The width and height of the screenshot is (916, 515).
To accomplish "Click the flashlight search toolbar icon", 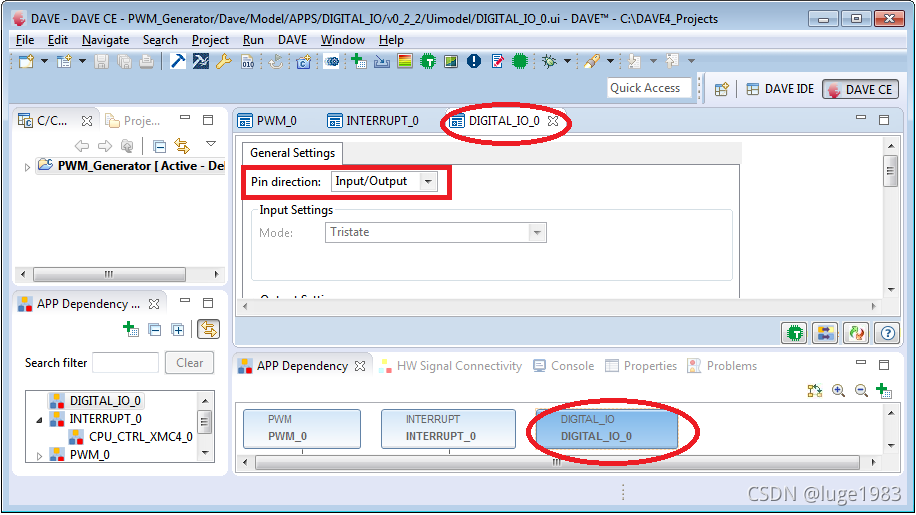I will tap(592, 61).
